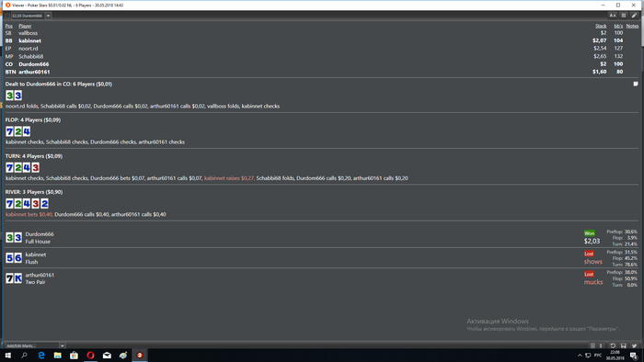
Task: Switch to Opera browser in the taskbar
Action: coord(90,355)
